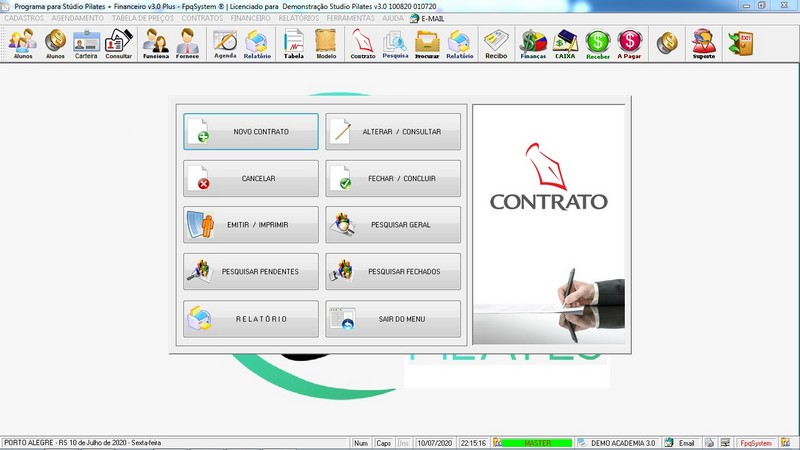
Task: Open the AJUDA menu
Action: pos(393,18)
